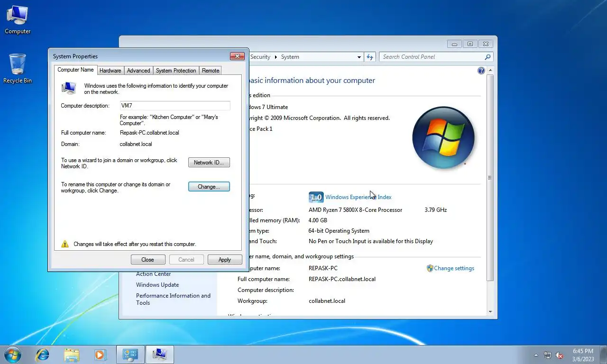The image size is (607, 364).
Task: Click the REPASK-PC computer name value
Action: [323, 268]
